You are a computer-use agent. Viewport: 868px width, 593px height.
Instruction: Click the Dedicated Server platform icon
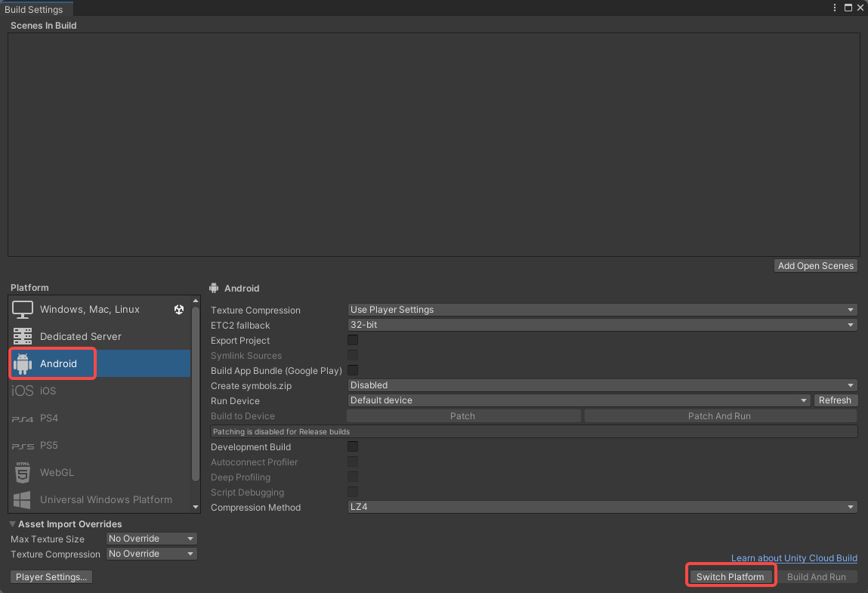pos(23,337)
